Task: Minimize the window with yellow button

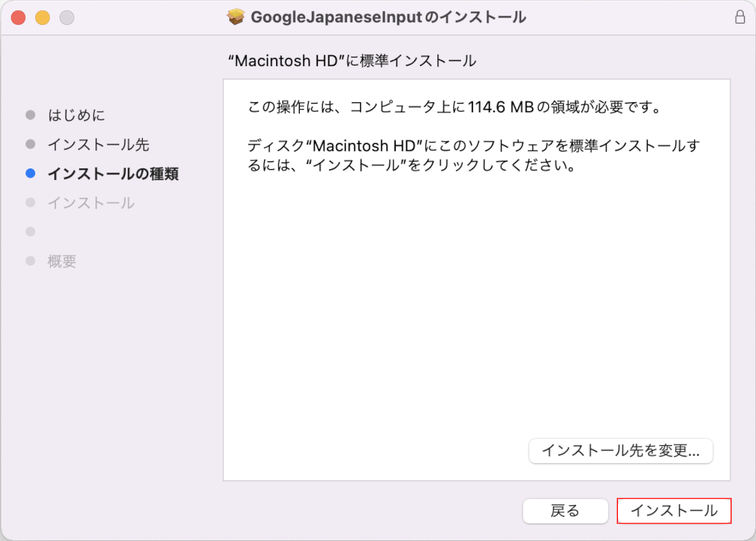Action: (x=43, y=18)
